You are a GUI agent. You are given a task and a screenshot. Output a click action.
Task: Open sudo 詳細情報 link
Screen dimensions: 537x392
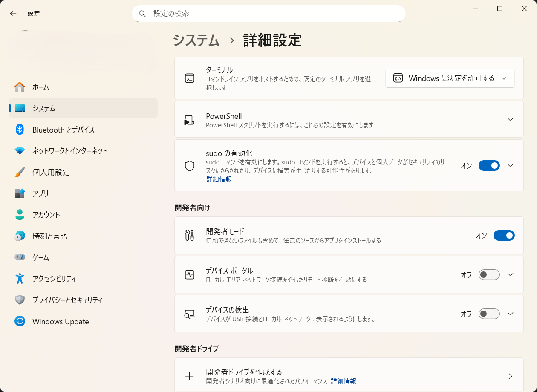(219, 179)
